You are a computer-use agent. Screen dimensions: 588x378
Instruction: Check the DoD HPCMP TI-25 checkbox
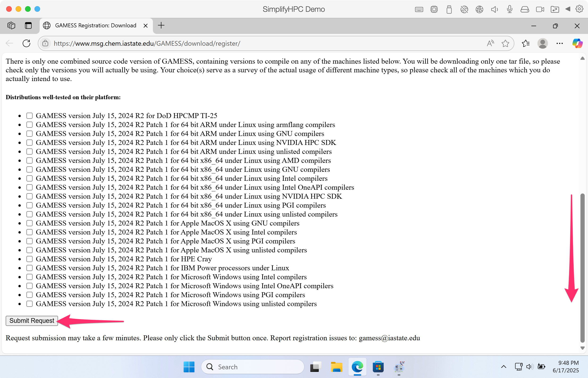[29, 116]
